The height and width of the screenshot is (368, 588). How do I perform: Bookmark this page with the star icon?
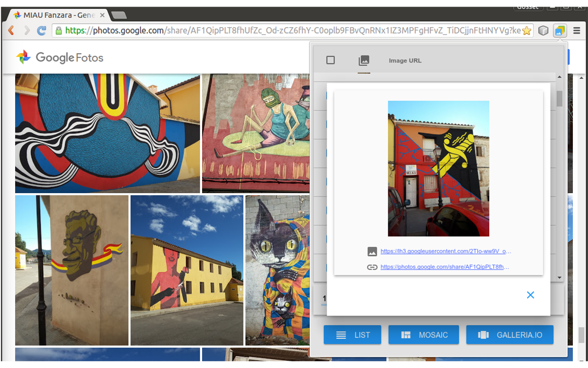coord(527,31)
